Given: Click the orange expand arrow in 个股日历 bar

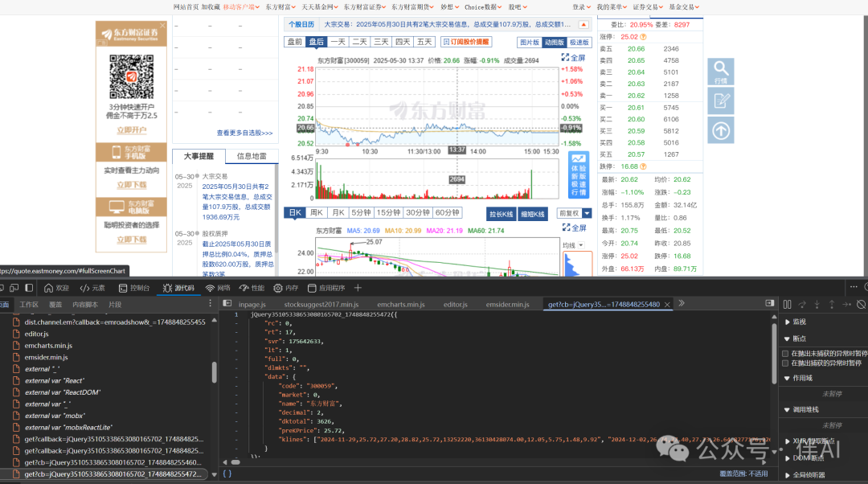Looking at the screenshot, I should coord(583,24).
